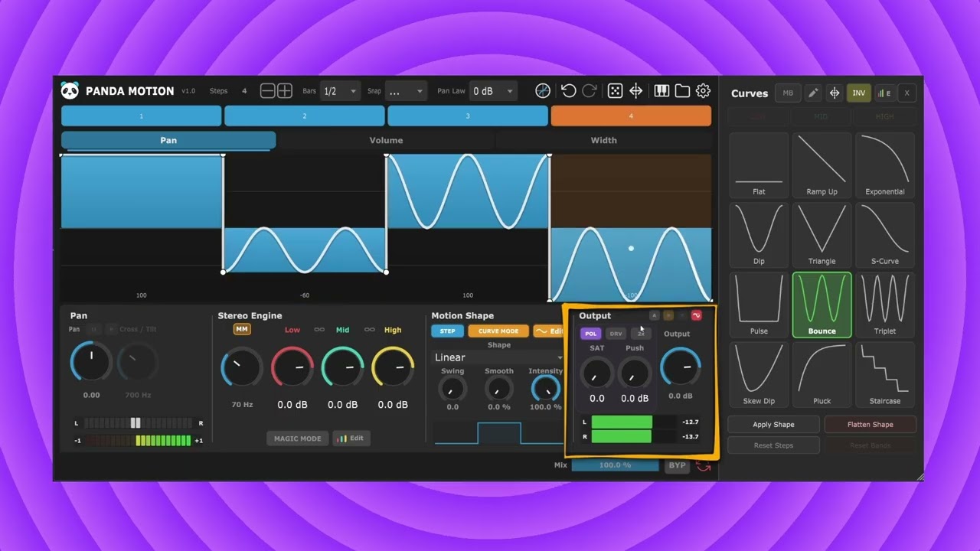Image resolution: width=980 pixels, height=551 pixels.
Task: Remove a step with the minus icon
Action: pyautogui.click(x=267, y=91)
